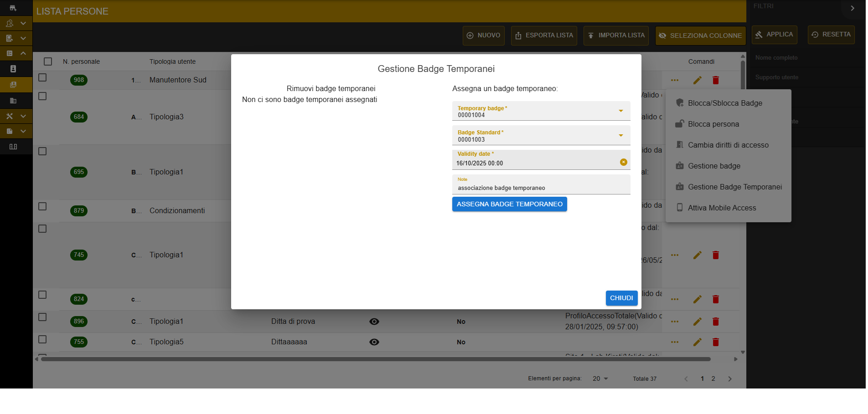The width and height of the screenshot is (868, 414).
Task: Show details via eye icon for Dittaaaaaa
Action: coord(374,342)
